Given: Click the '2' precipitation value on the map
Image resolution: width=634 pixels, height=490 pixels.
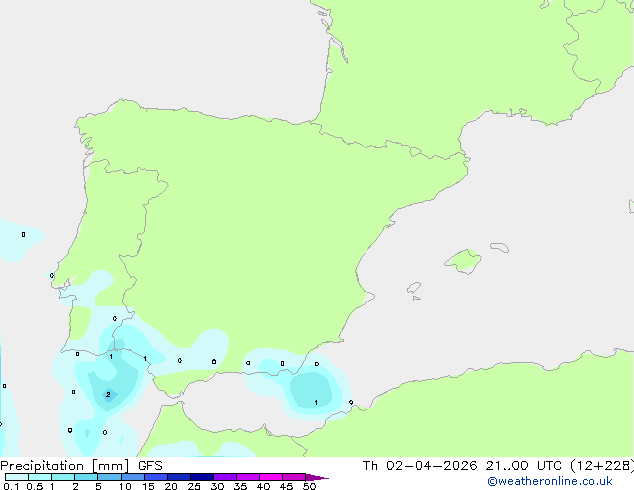Looking at the screenshot, I should coord(108,394).
